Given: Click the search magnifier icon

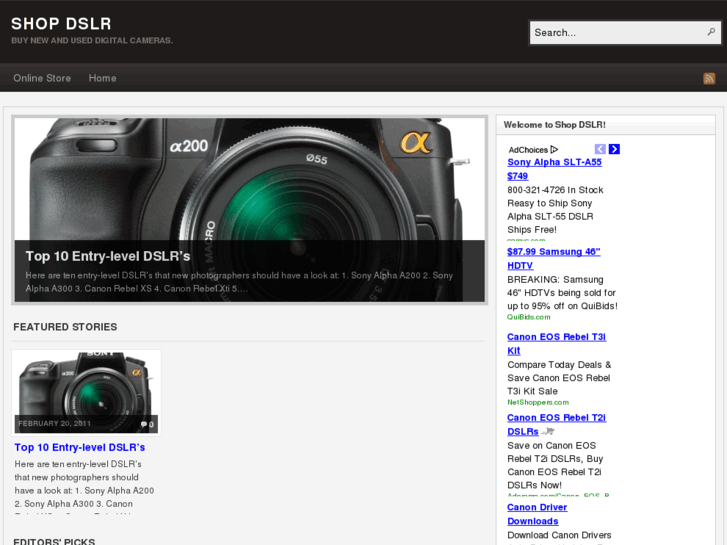Looking at the screenshot, I should [711, 32].
